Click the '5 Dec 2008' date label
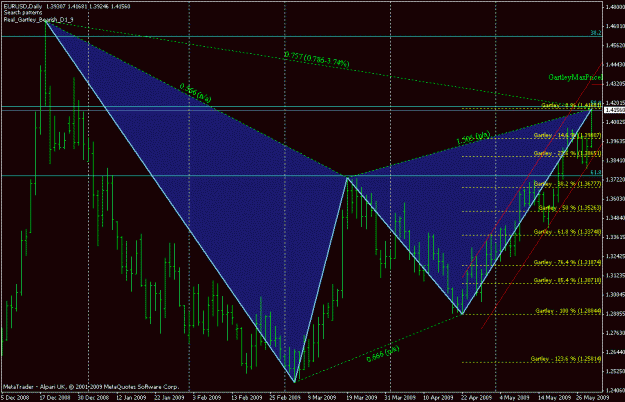 [15, 398]
